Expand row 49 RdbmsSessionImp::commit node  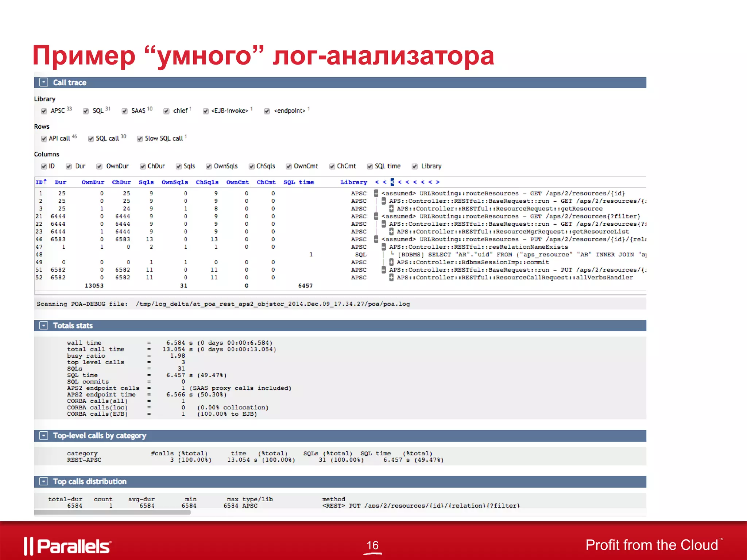pyautogui.click(x=391, y=262)
